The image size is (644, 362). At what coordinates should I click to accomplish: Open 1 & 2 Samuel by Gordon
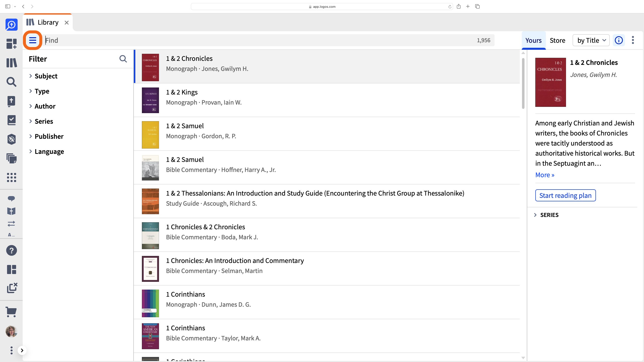[x=327, y=134]
